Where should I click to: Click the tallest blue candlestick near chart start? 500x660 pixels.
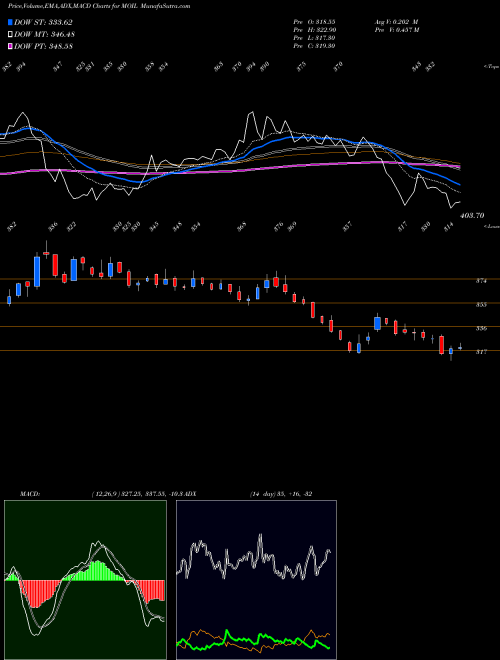(37, 272)
